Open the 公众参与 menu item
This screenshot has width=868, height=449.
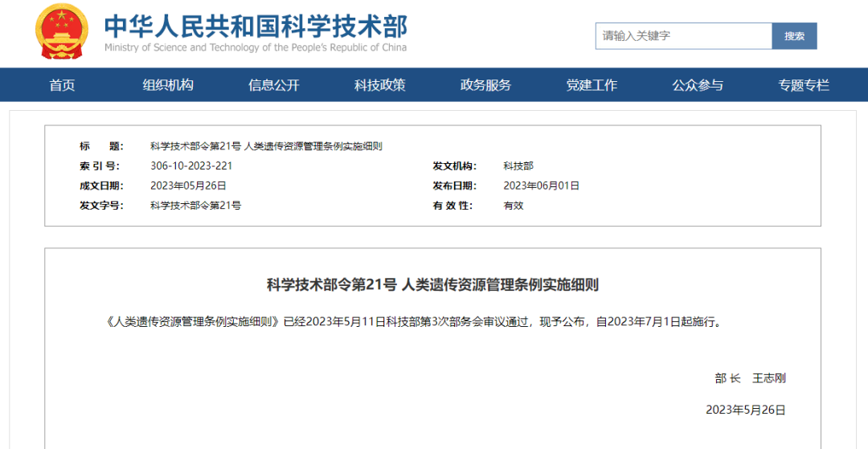click(698, 85)
